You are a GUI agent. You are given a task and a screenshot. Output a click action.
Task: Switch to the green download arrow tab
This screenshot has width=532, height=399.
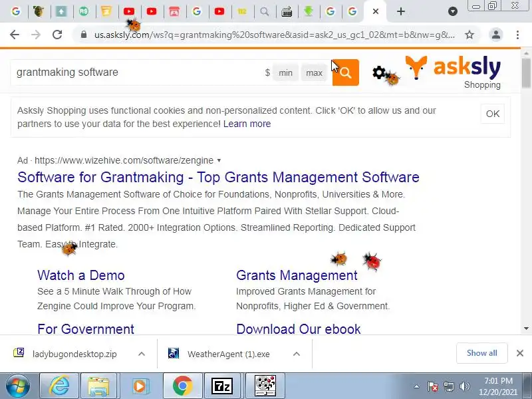[309, 11]
